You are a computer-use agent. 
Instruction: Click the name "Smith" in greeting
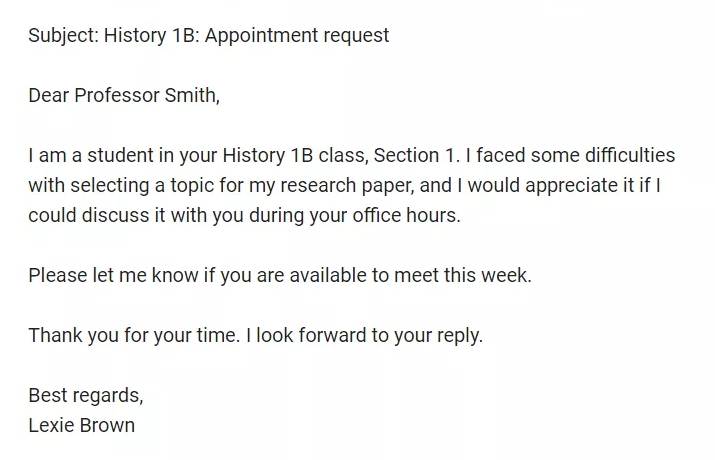[190, 95]
